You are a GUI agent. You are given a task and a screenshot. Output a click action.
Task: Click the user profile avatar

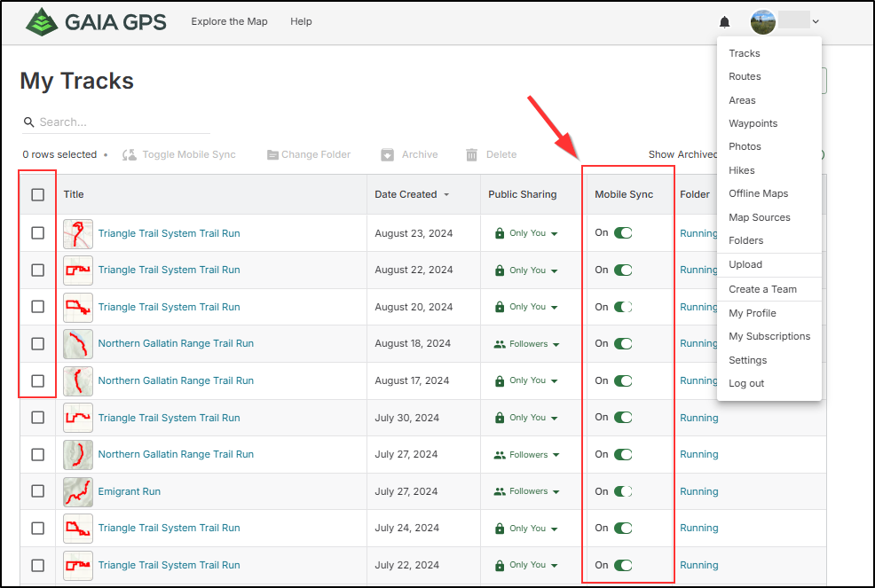coord(763,22)
